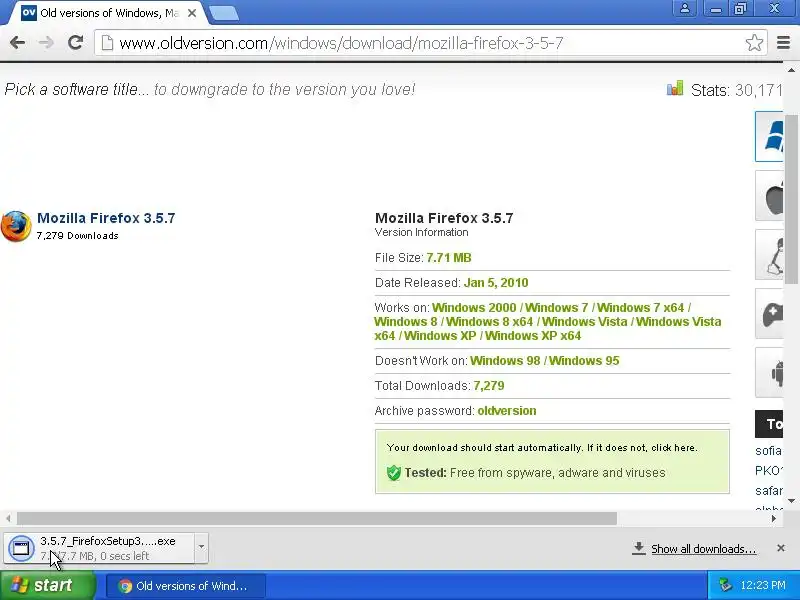Open a new tab
The image size is (800, 600).
(x=223, y=14)
